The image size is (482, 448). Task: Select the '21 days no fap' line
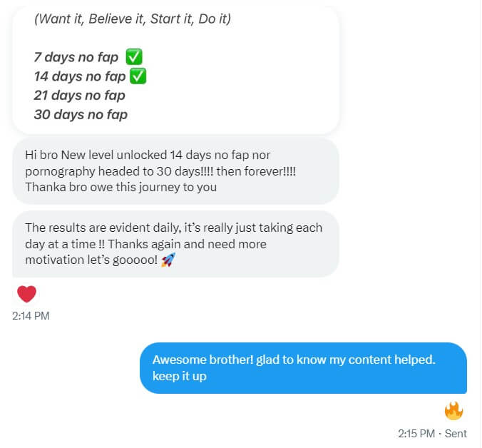80,96
